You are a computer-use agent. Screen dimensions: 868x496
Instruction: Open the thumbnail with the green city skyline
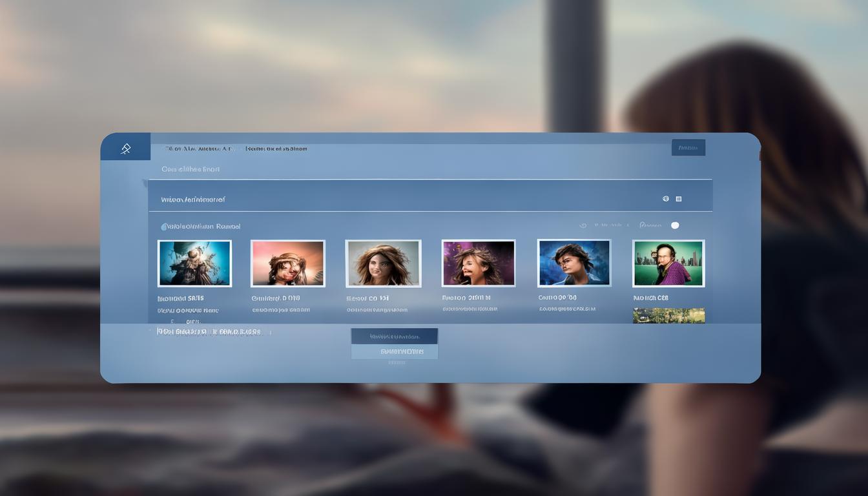pyautogui.click(x=668, y=263)
